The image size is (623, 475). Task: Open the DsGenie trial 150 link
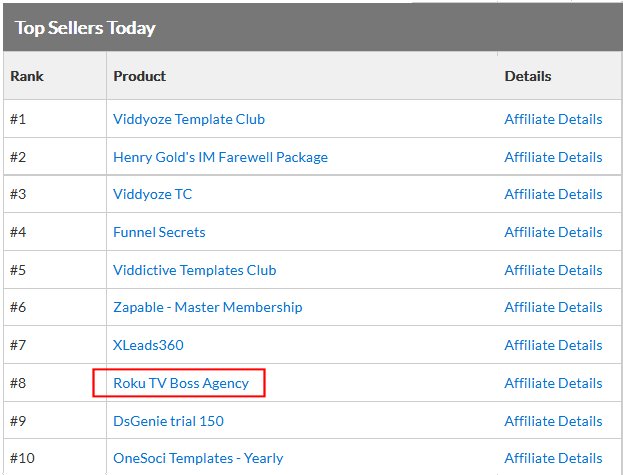[168, 421]
